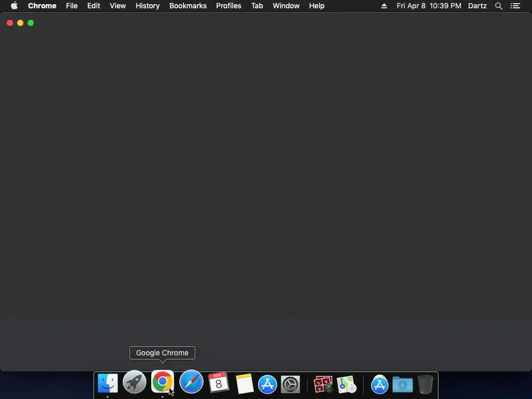Open System Preferences gear icon
The height and width of the screenshot is (399, 532).
point(290,384)
